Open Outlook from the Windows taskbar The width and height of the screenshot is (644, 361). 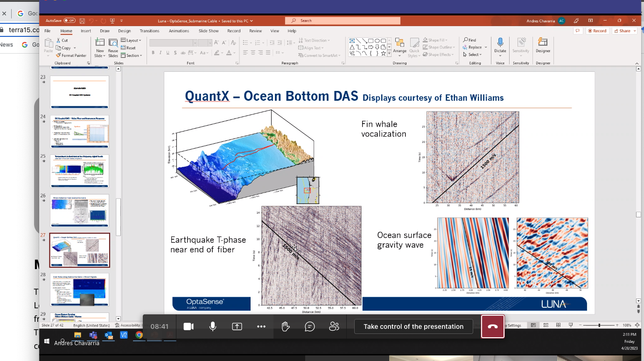tap(108, 335)
